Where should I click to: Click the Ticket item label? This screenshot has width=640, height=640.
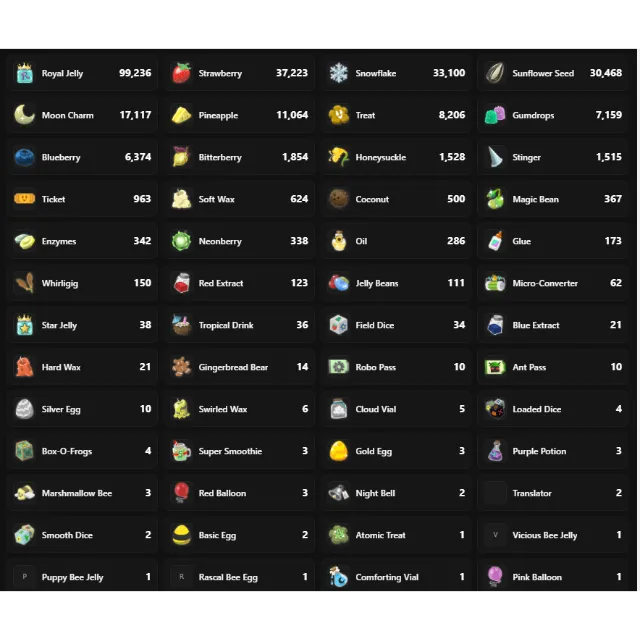(x=54, y=200)
